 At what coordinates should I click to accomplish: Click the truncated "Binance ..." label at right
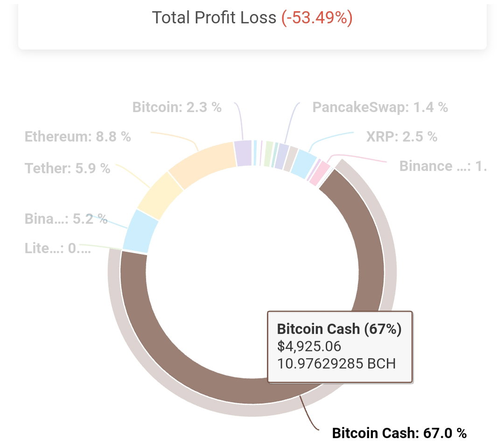coord(443,166)
